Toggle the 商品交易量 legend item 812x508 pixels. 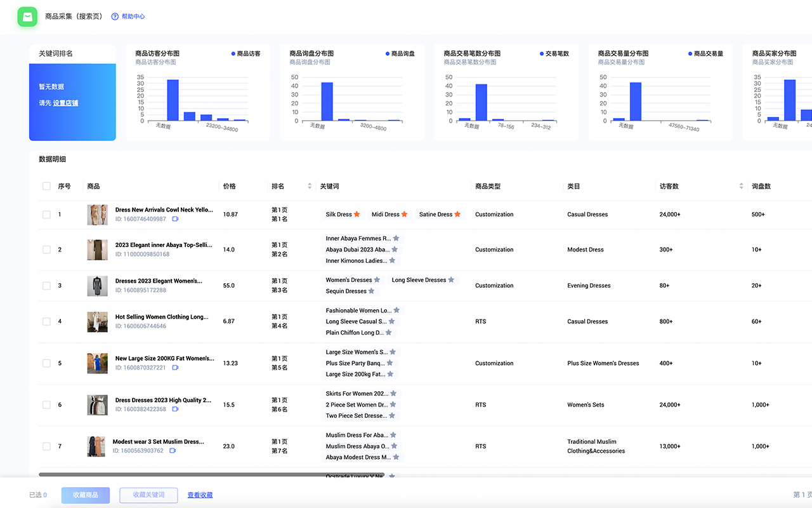(705, 54)
